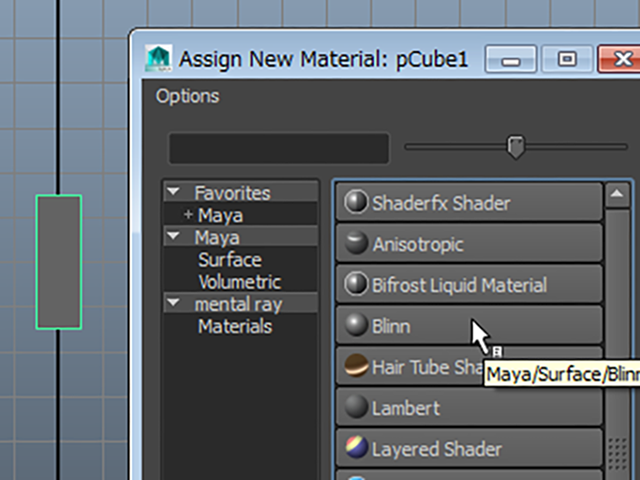Image resolution: width=640 pixels, height=480 pixels.
Task: Select the Volumetric category
Action: tap(240, 282)
